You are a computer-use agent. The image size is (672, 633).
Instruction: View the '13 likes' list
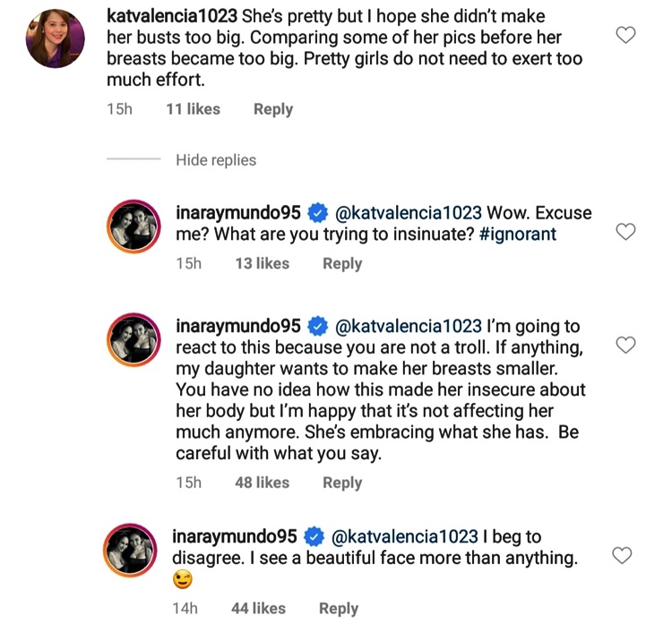262,263
